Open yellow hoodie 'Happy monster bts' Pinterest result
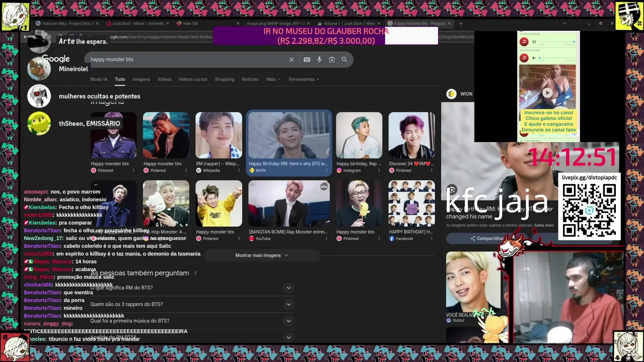The height and width of the screenshot is (362, 644). click(x=218, y=211)
